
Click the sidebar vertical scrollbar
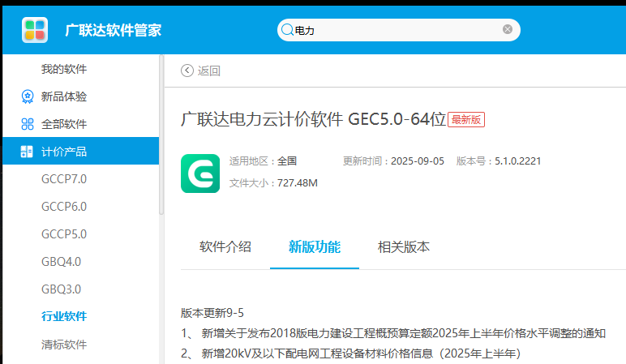(x=161, y=135)
